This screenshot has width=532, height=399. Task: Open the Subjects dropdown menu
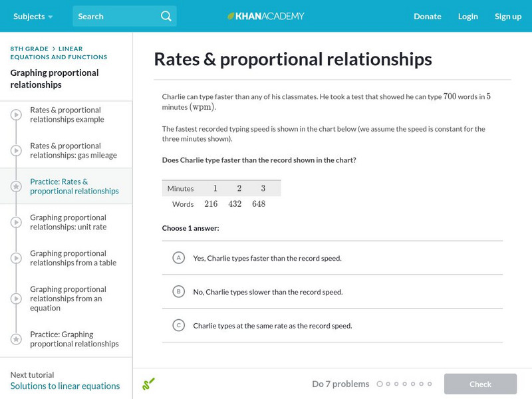tap(33, 16)
